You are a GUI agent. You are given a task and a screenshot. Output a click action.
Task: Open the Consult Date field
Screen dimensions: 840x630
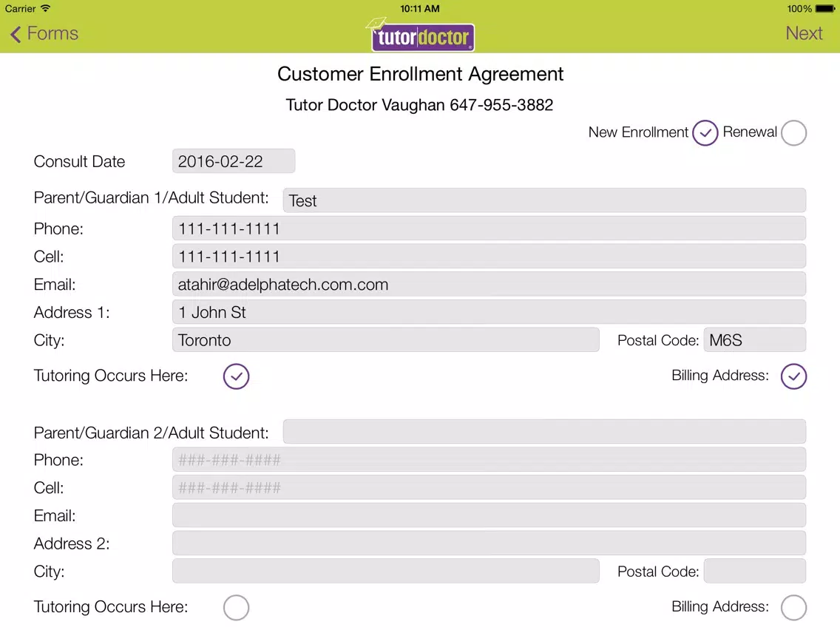coord(234,161)
